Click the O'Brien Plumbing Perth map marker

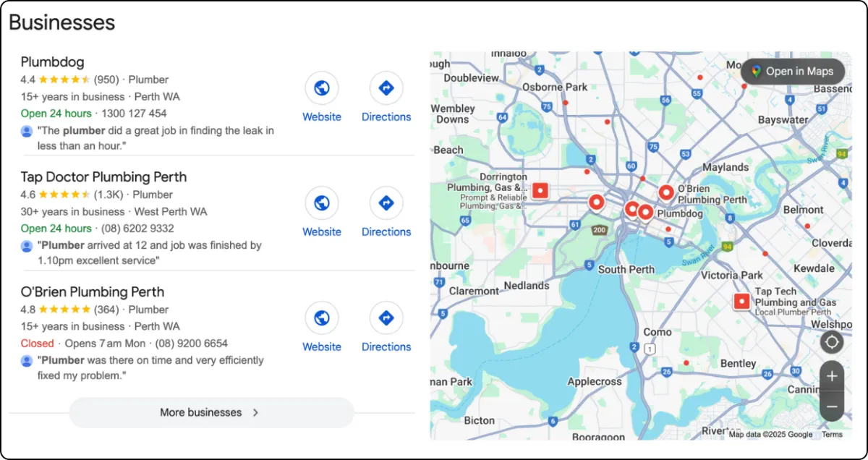(665, 192)
